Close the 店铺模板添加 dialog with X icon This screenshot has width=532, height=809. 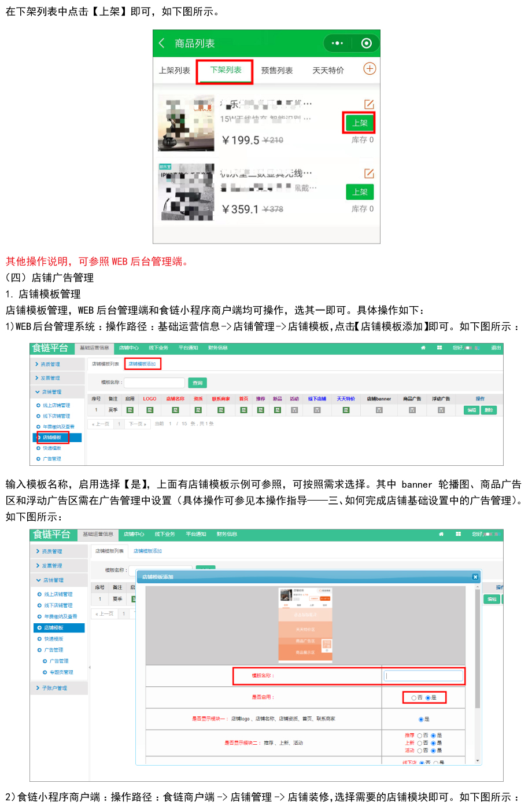pyautogui.click(x=475, y=577)
